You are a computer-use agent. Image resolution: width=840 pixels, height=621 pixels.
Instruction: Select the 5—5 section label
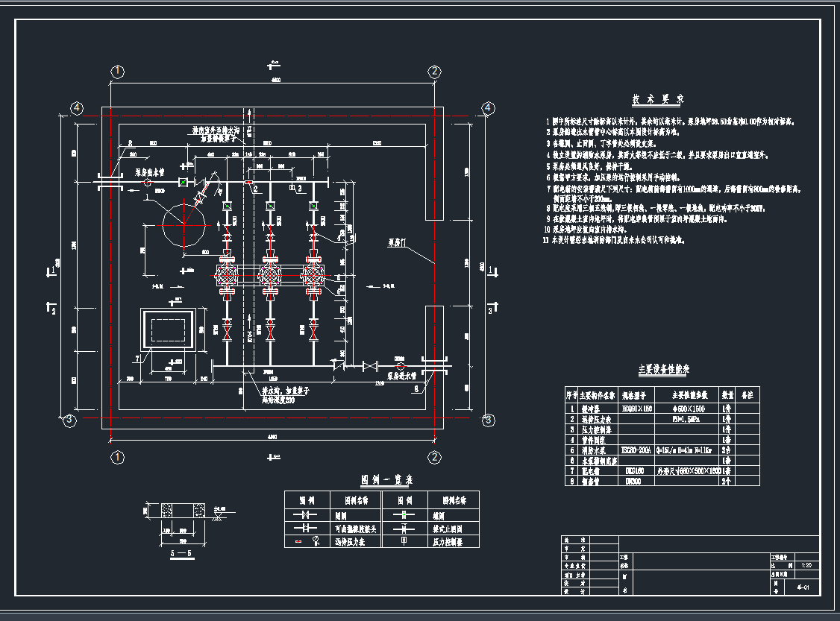pyautogui.click(x=181, y=553)
